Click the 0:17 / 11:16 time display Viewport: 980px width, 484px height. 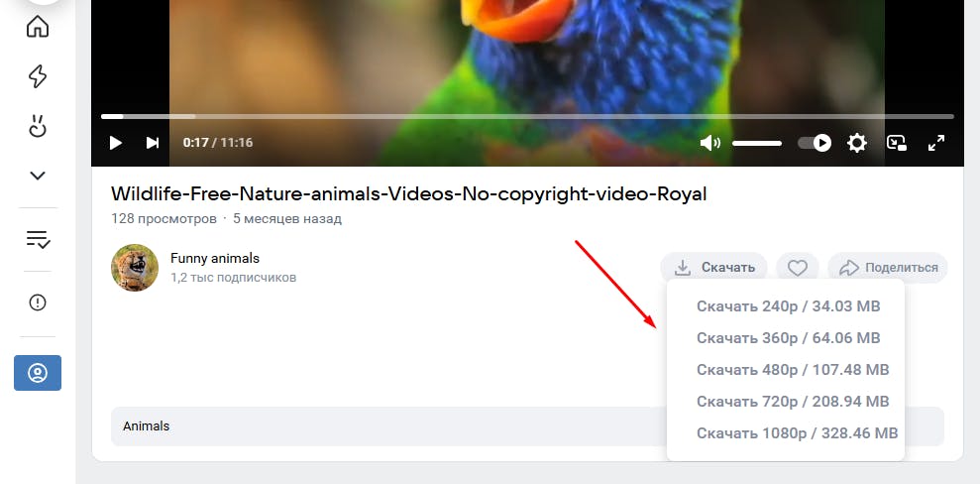217,143
